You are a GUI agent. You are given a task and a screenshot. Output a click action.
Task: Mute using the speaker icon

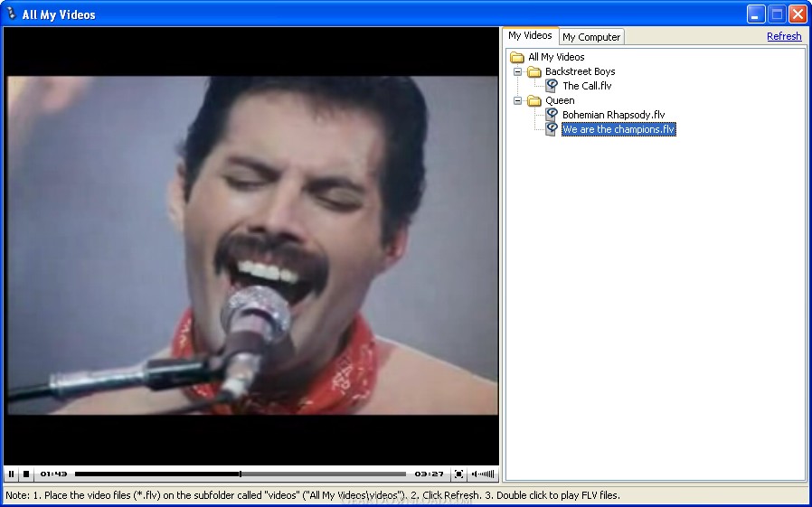click(x=475, y=474)
